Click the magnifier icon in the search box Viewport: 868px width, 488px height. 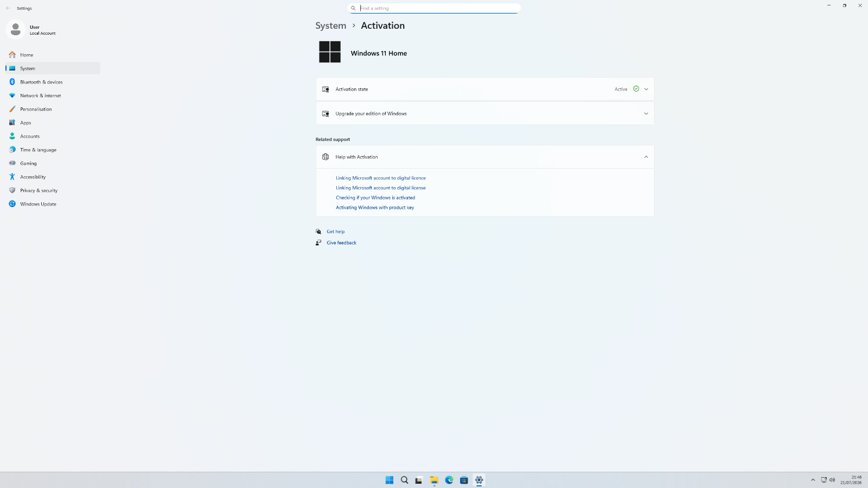(353, 8)
